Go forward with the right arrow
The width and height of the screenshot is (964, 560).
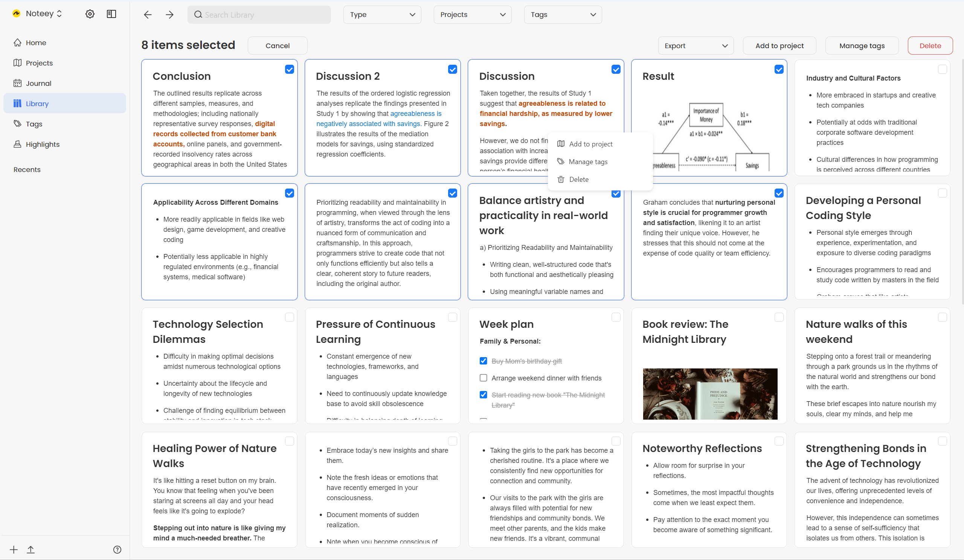pyautogui.click(x=169, y=15)
